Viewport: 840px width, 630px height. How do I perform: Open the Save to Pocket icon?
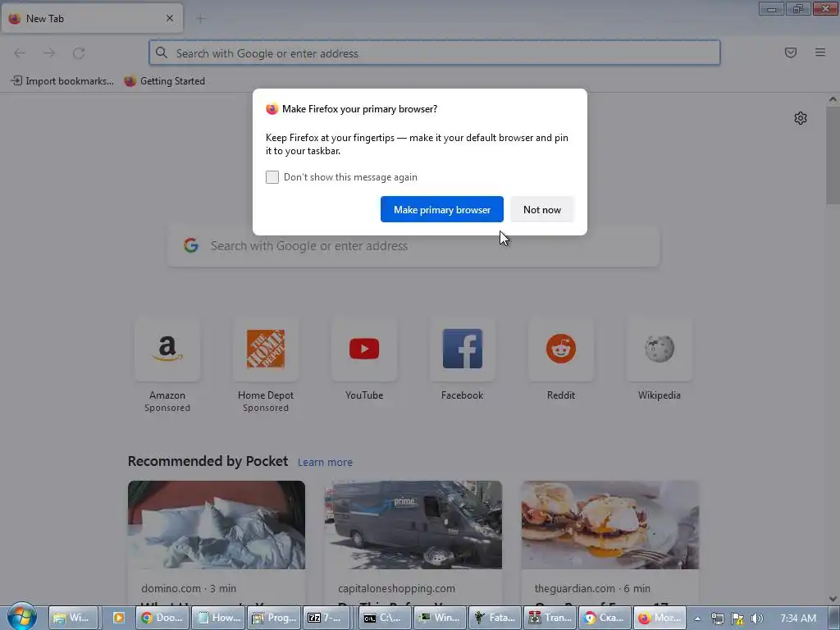click(x=790, y=52)
